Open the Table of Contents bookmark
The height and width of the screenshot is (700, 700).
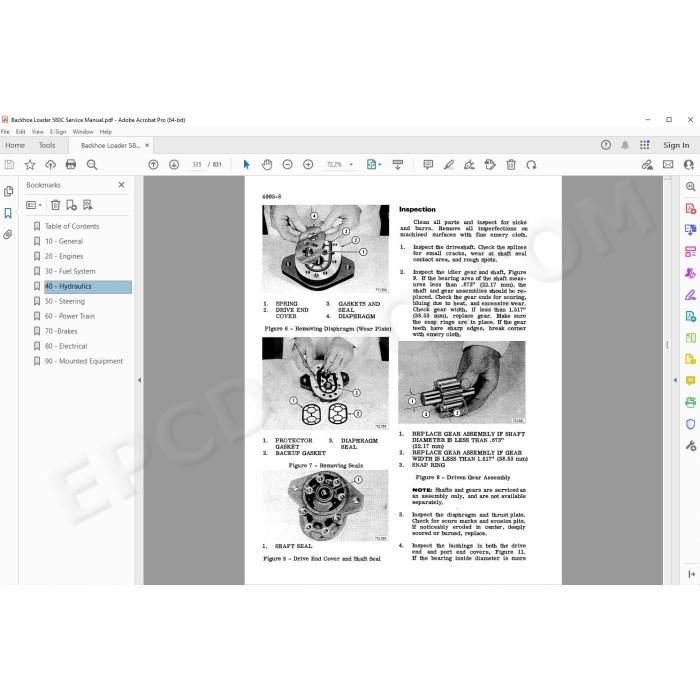[x=72, y=226]
